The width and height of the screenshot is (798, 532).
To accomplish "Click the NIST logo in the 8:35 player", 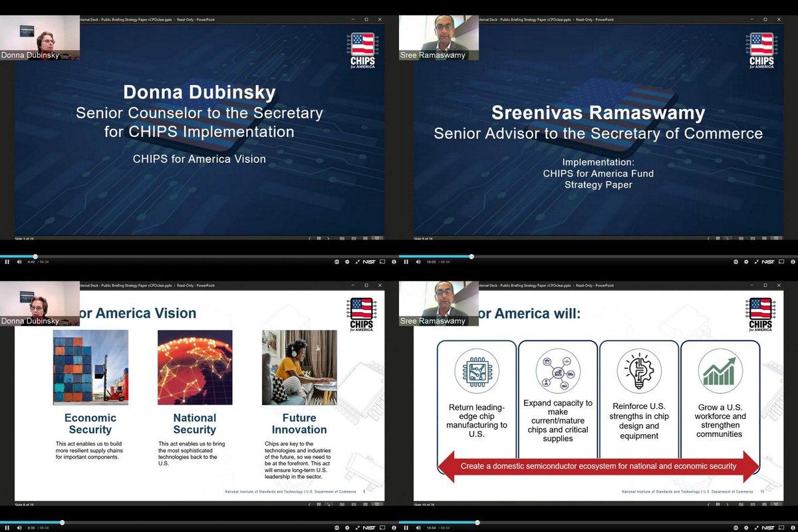I will point(368,528).
